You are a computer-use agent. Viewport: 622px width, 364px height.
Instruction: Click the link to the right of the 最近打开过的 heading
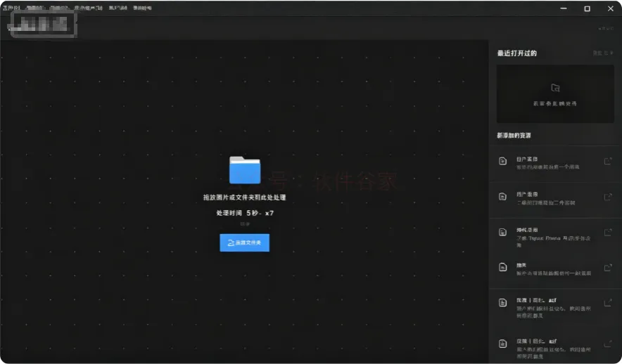(603, 53)
